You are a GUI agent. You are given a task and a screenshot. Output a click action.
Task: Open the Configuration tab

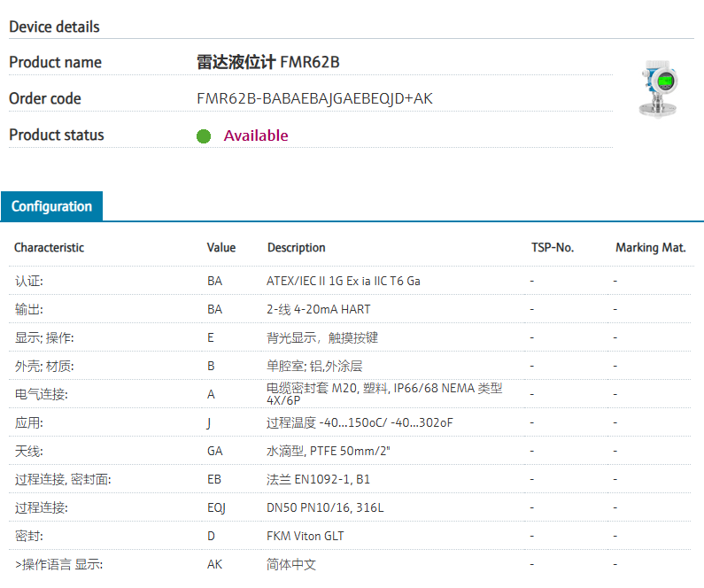[x=51, y=206]
